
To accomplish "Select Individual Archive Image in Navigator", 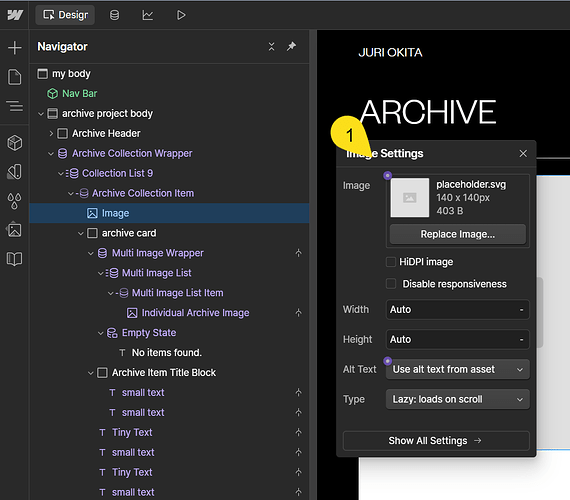I will (195, 313).
